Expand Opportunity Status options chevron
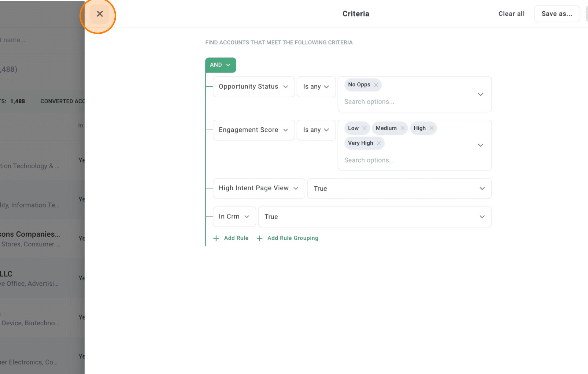This screenshot has height=374, width=588. [x=480, y=94]
